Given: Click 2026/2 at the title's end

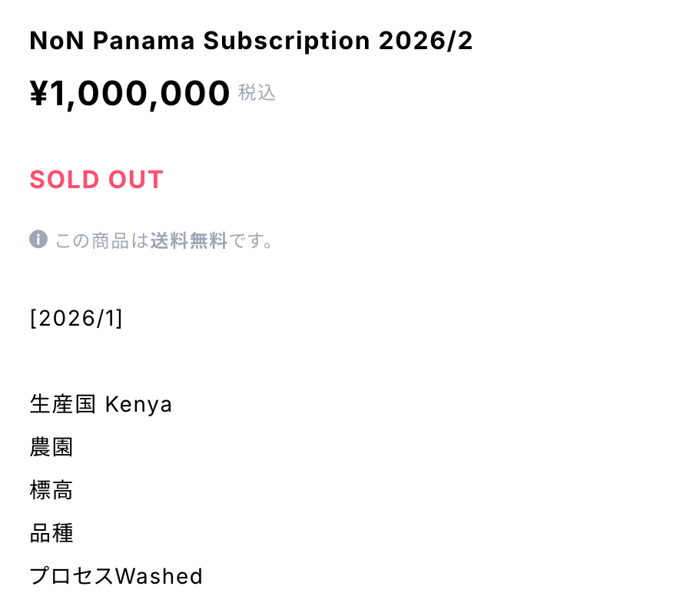Looking at the screenshot, I should point(426,41).
